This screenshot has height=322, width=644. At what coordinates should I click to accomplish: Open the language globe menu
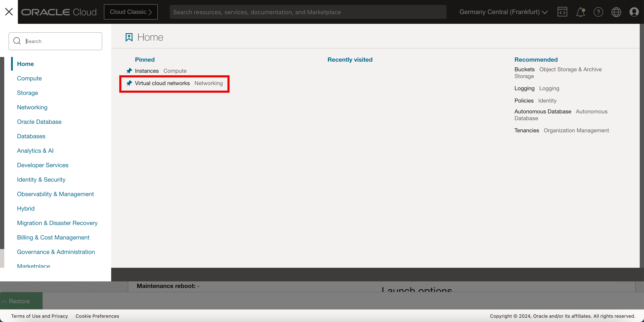616,12
